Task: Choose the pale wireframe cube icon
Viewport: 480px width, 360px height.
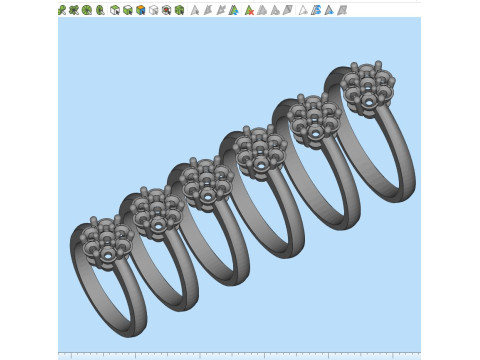Action: 153,10
